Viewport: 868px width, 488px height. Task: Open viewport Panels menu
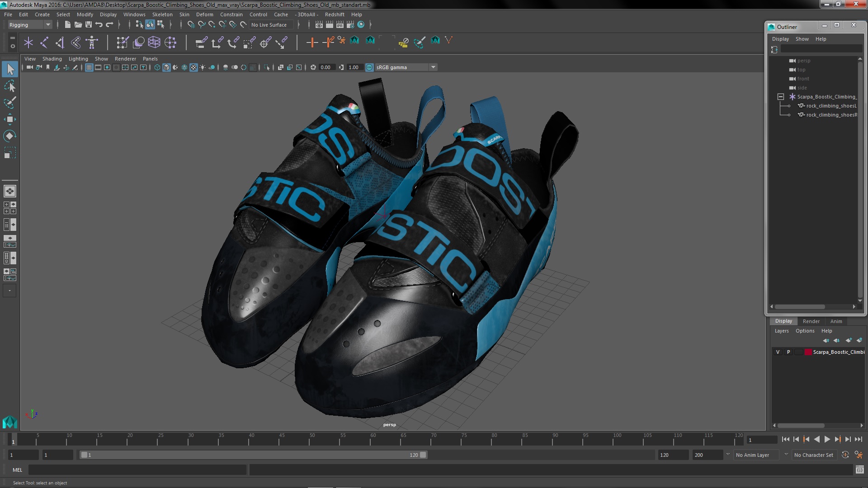click(x=150, y=59)
